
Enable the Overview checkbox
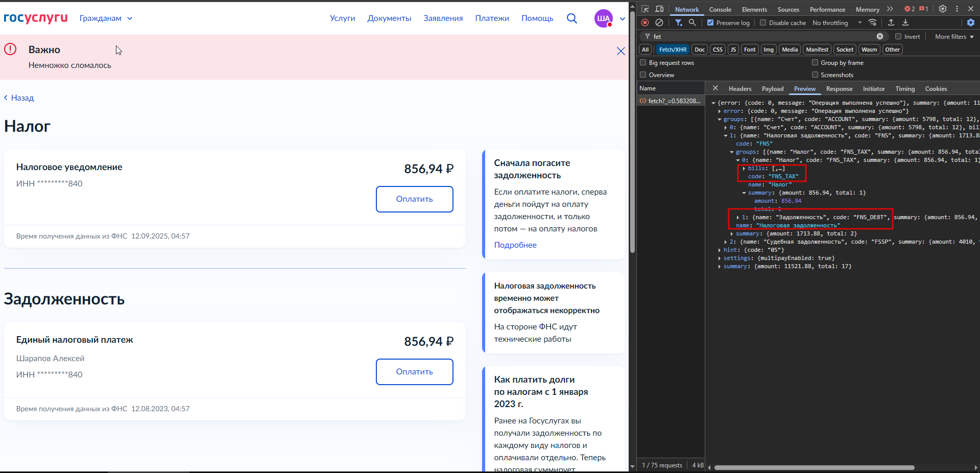(x=643, y=75)
